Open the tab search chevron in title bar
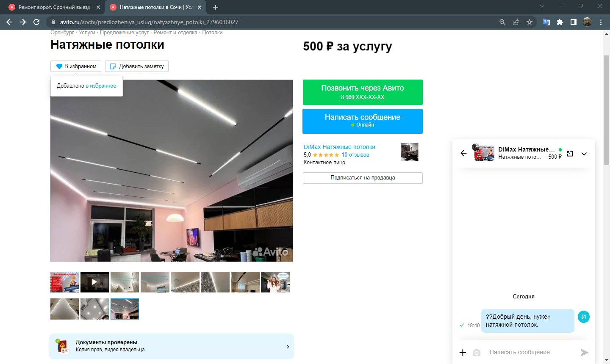 542,6
